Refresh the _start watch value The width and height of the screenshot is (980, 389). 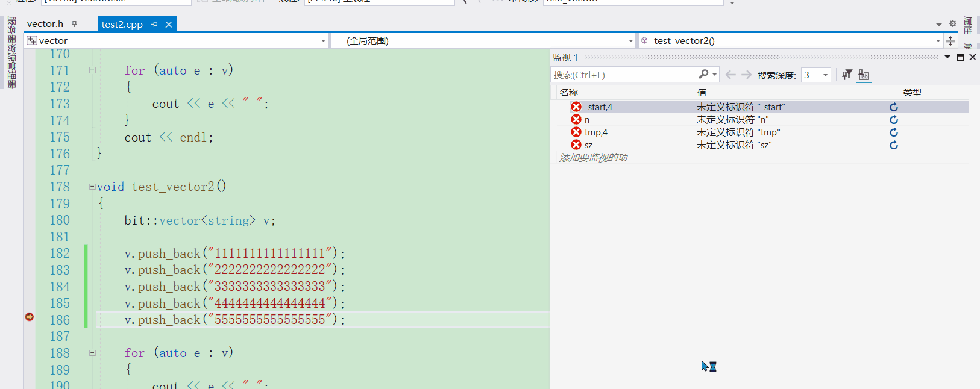(x=894, y=107)
